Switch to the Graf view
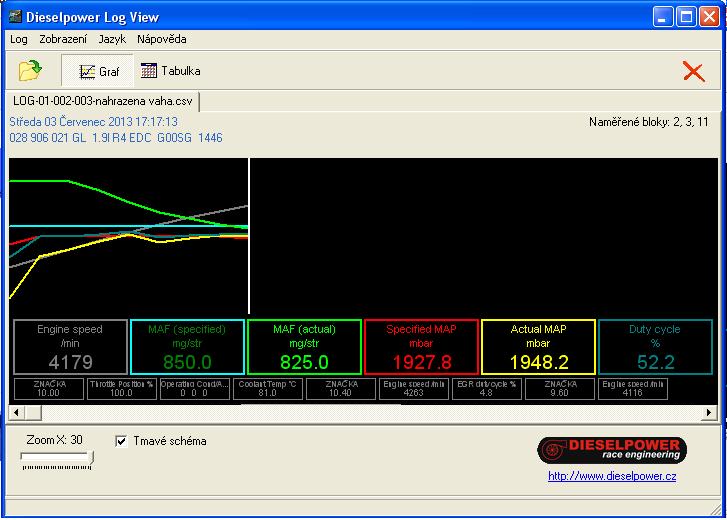This screenshot has height=520, width=727. pos(98,71)
